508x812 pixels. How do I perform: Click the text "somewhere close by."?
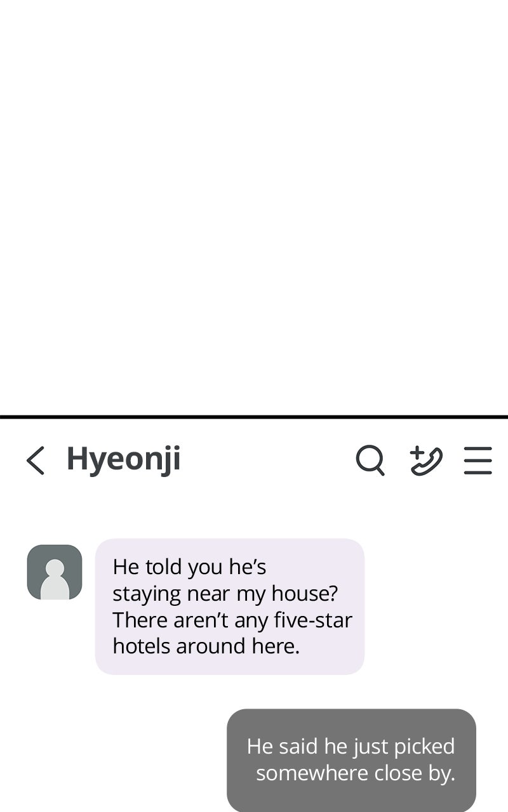point(356,773)
